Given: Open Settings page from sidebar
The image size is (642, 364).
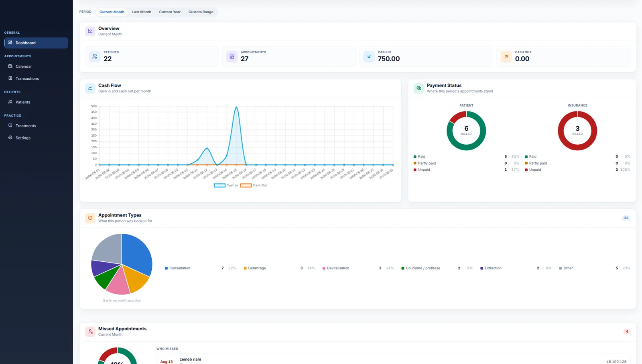Looking at the screenshot, I should click(x=36, y=138).
